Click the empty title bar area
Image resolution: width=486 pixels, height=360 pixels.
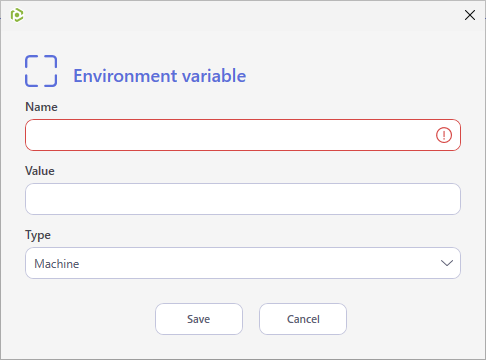[243, 15]
